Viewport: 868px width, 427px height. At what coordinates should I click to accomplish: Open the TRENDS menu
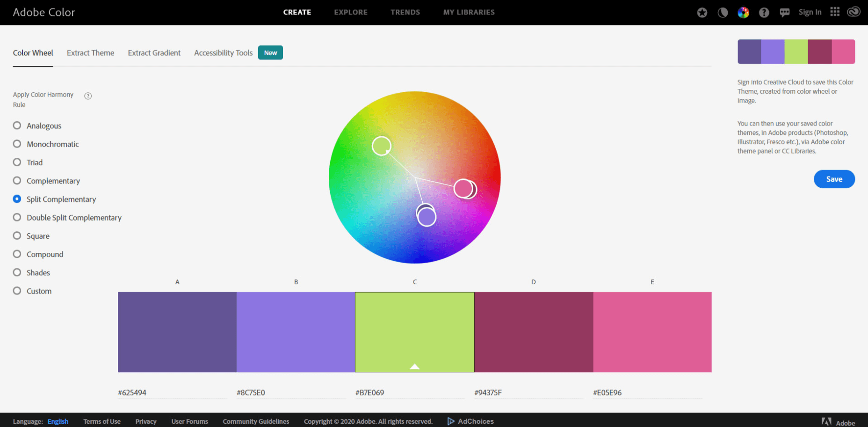coord(405,12)
